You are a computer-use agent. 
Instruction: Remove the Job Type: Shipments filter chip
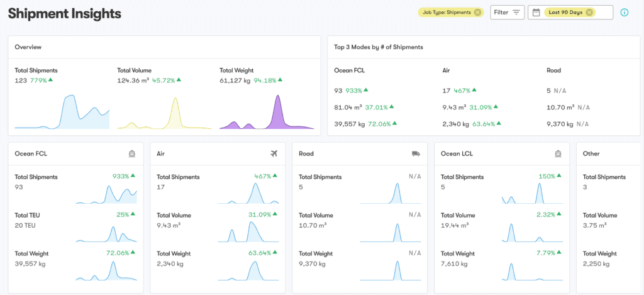click(477, 13)
